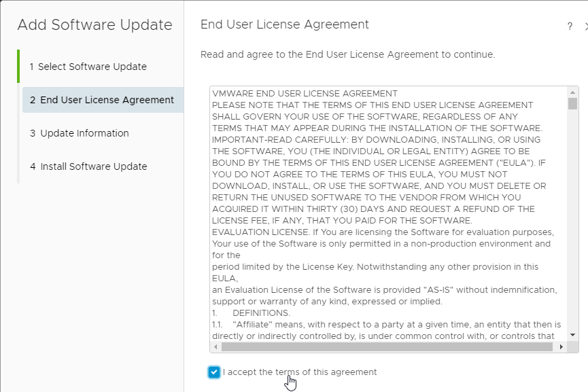Click the horizontal scrollbar thumb under EULA

coord(387,346)
